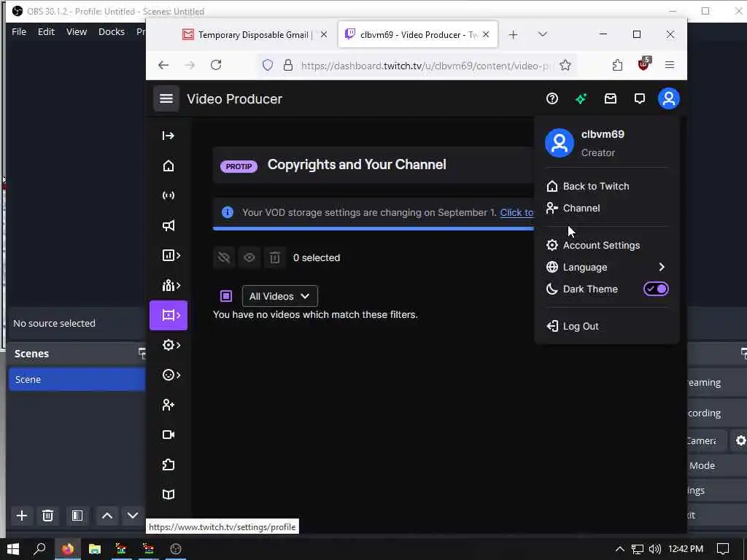Open a new browser tab
The width and height of the screenshot is (747, 560).
pyautogui.click(x=513, y=35)
